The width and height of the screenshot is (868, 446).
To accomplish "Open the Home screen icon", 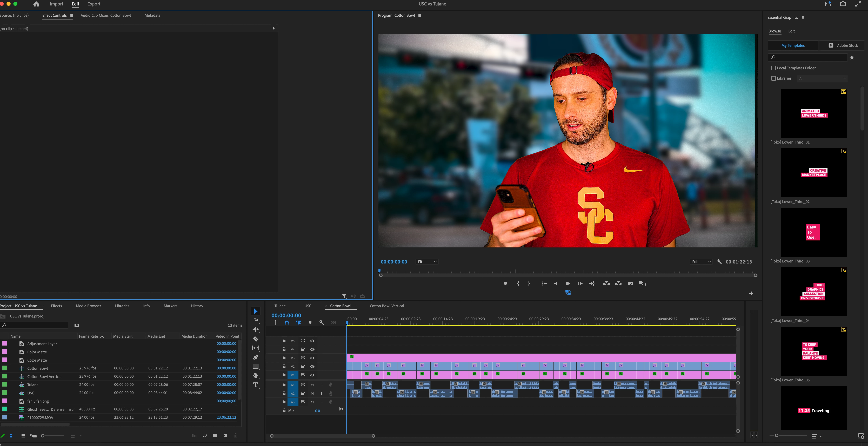I will [36, 4].
